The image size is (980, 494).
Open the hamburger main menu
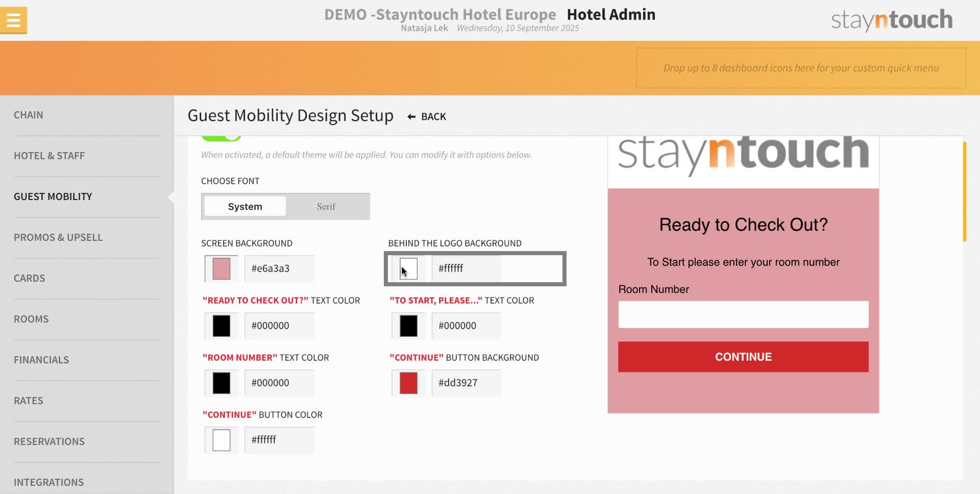tap(14, 20)
